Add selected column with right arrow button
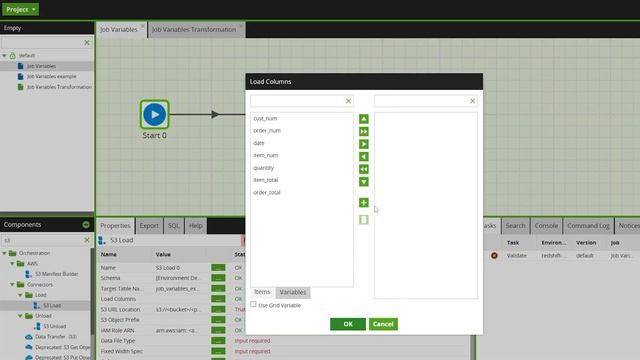The height and width of the screenshot is (360, 640). [364, 144]
